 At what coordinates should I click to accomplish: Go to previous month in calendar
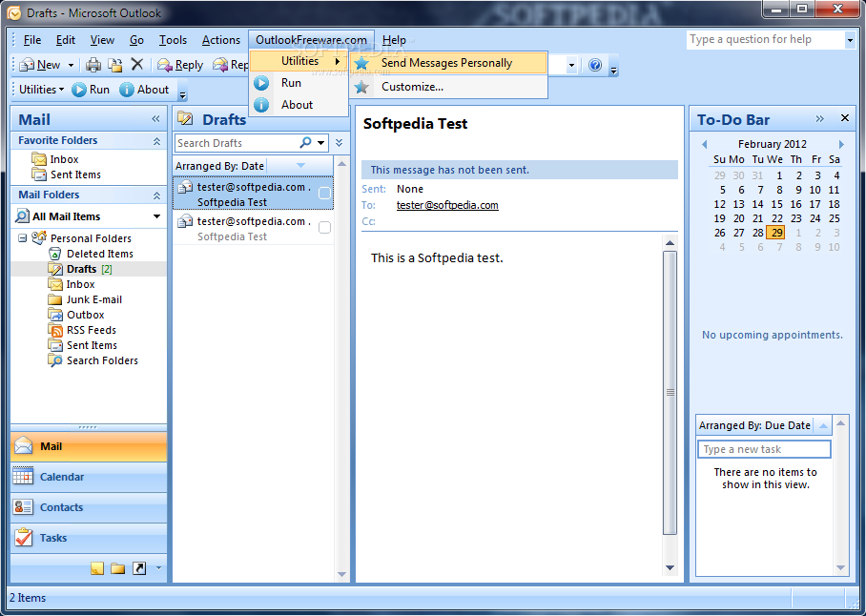pos(704,144)
